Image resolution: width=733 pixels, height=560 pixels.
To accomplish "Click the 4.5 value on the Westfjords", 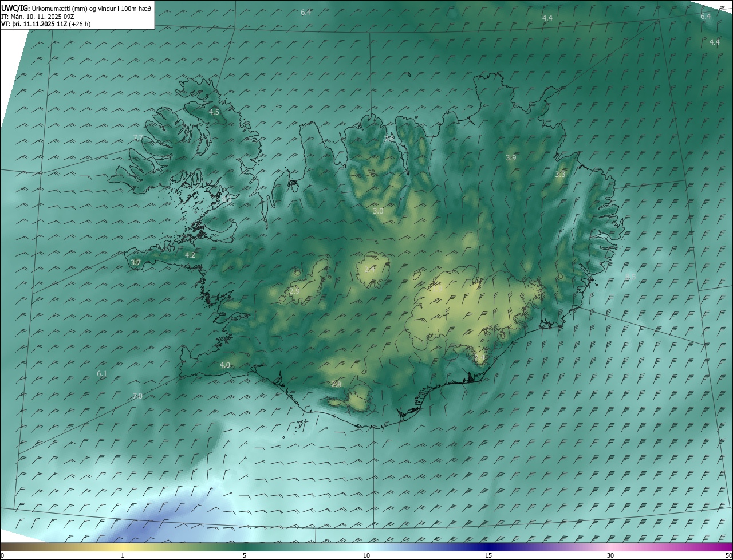I will coord(214,112).
